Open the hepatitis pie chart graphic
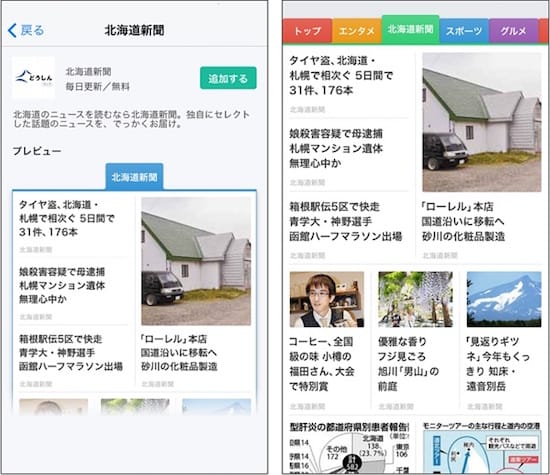This screenshot has height=475, width=550. point(349,447)
